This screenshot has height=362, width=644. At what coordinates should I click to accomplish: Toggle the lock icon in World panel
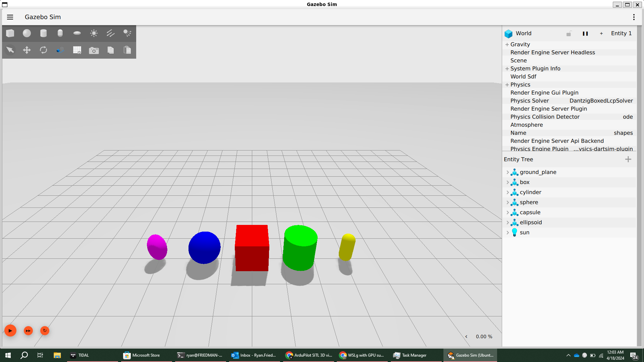[x=569, y=34]
